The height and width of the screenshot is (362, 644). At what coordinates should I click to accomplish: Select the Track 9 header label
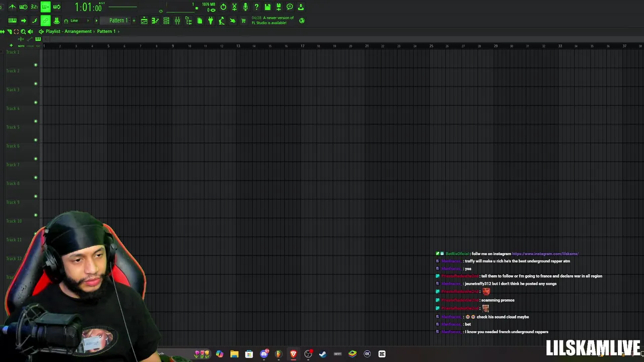13,202
